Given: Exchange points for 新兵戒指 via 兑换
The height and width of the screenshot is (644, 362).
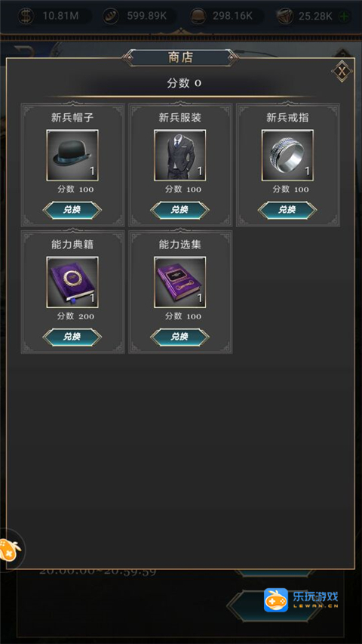Looking at the screenshot, I should pos(287,210).
